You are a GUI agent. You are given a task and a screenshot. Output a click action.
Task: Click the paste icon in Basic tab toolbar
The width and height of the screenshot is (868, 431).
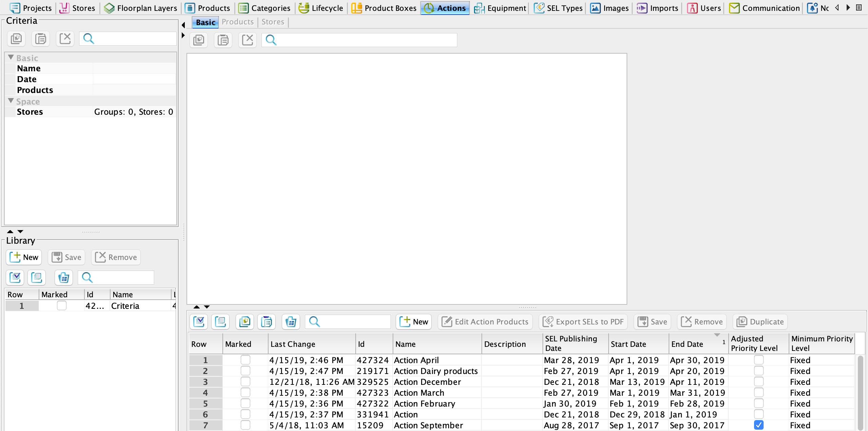(x=223, y=40)
